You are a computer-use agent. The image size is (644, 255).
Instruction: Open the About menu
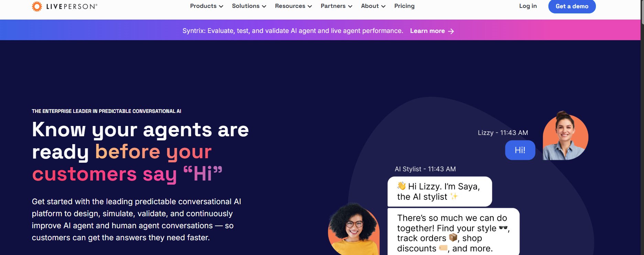click(373, 6)
